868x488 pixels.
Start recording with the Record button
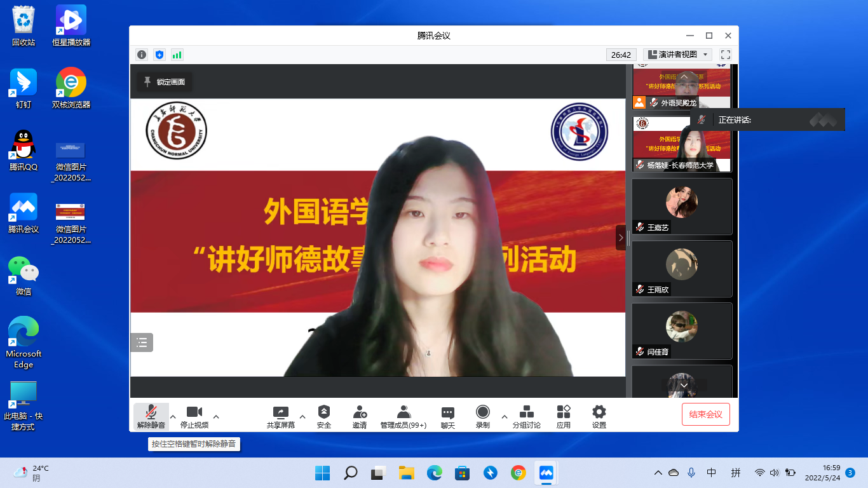point(483,416)
